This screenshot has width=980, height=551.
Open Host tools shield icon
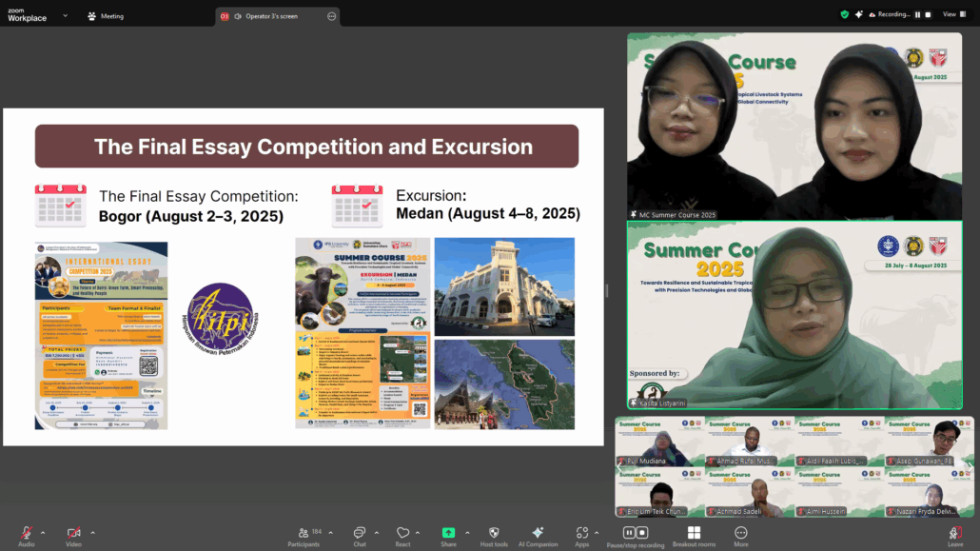(493, 533)
